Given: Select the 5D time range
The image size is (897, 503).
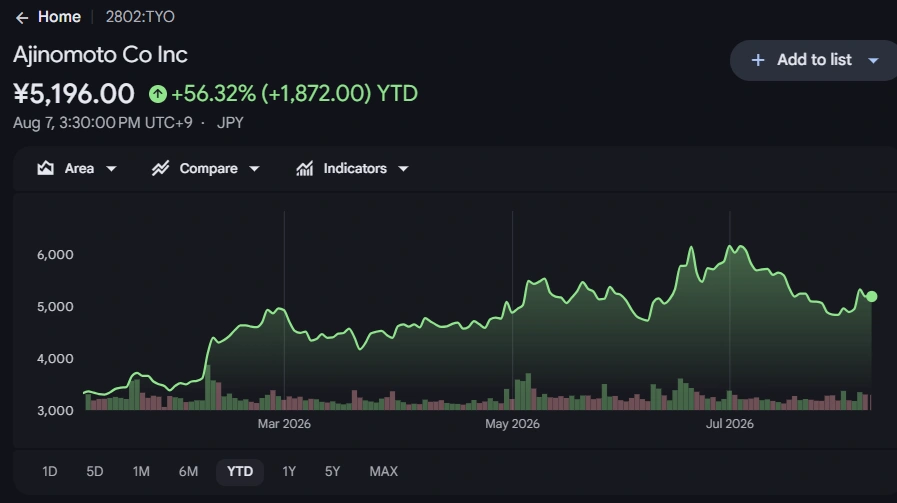Looking at the screenshot, I should coord(94,472).
